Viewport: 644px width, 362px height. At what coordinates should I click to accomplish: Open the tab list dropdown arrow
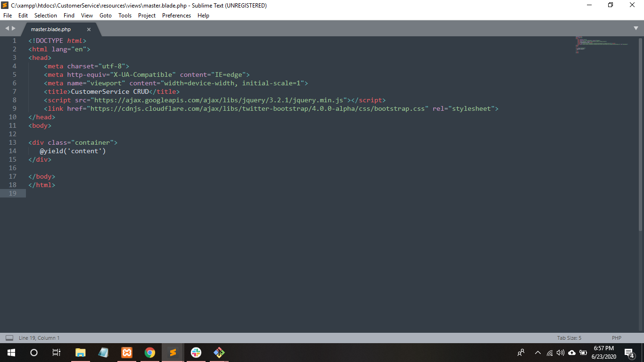636,28
